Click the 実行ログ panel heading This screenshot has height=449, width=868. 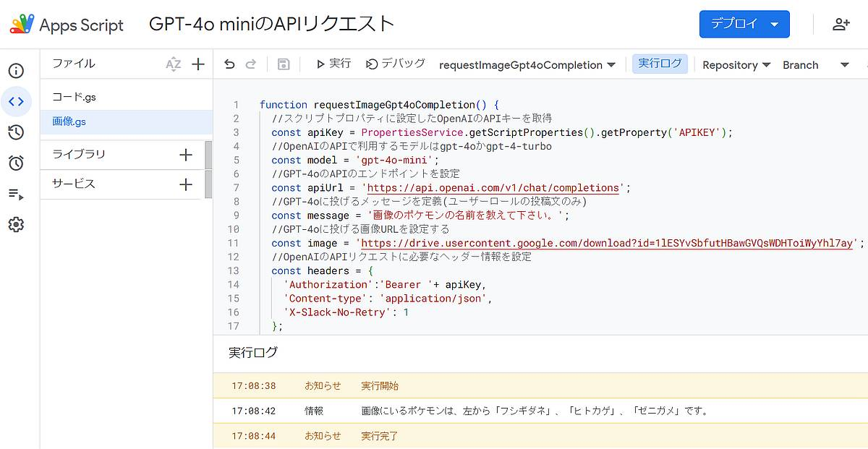[x=253, y=353]
